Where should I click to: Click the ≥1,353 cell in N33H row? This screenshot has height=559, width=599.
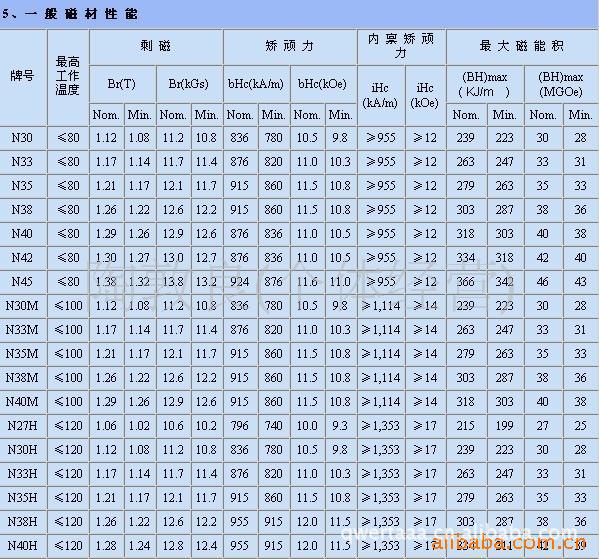point(381,474)
